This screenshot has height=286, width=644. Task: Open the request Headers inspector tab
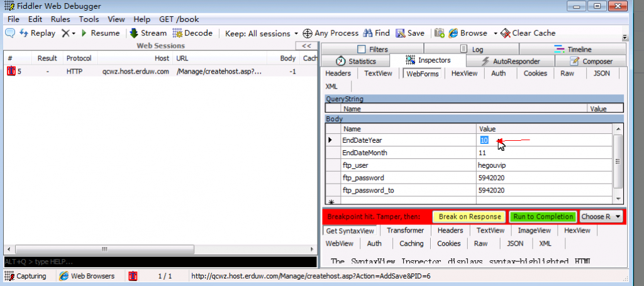338,74
